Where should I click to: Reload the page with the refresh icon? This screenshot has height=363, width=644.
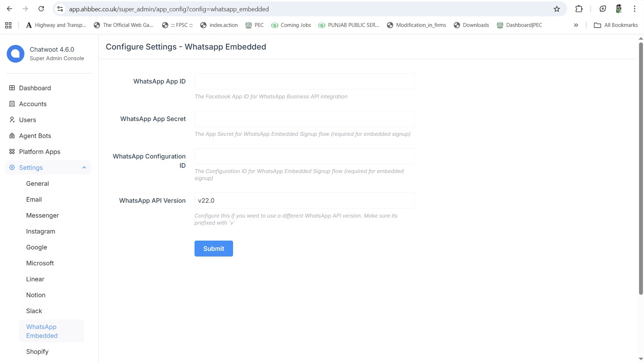pyautogui.click(x=41, y=9)
